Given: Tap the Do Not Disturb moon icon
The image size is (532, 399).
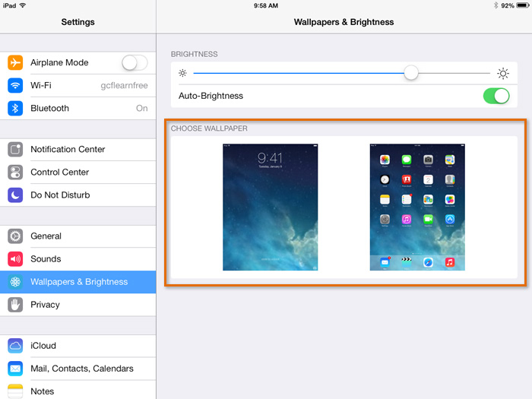Looking at the screenshot, I should point(15,195).
